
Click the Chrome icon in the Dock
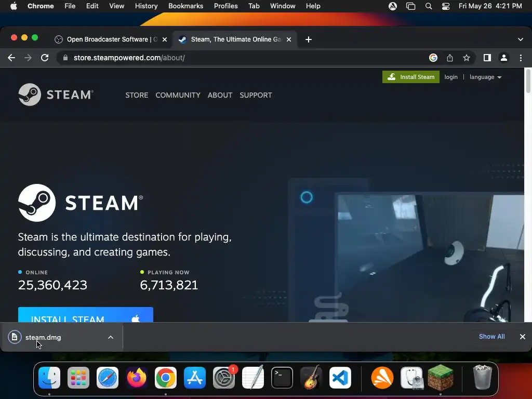pos(166,378)
